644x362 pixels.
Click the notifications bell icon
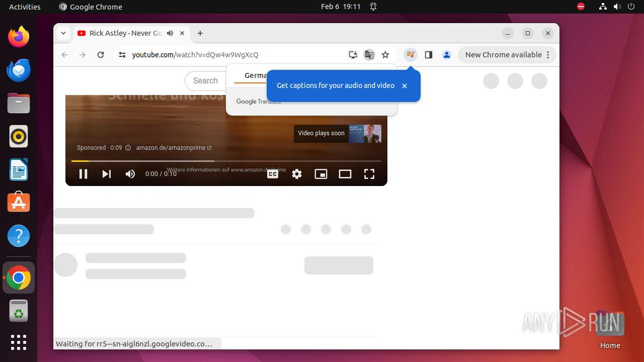coord(373,7)
